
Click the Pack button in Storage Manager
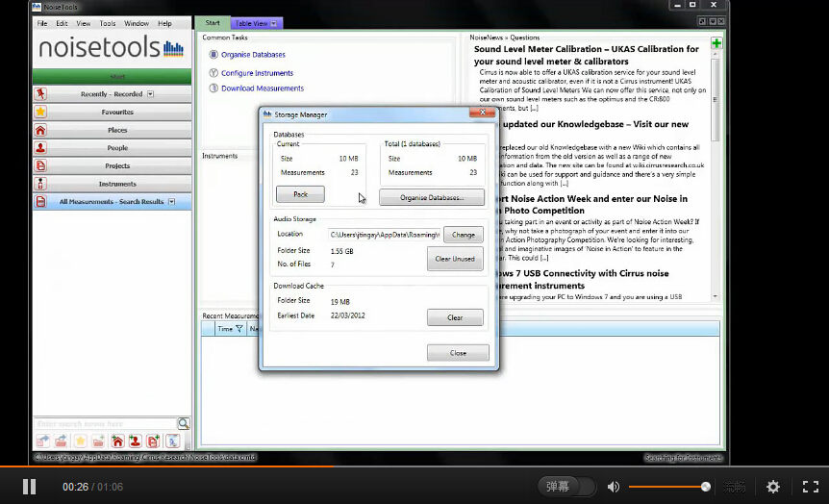(x=300, y=194)
